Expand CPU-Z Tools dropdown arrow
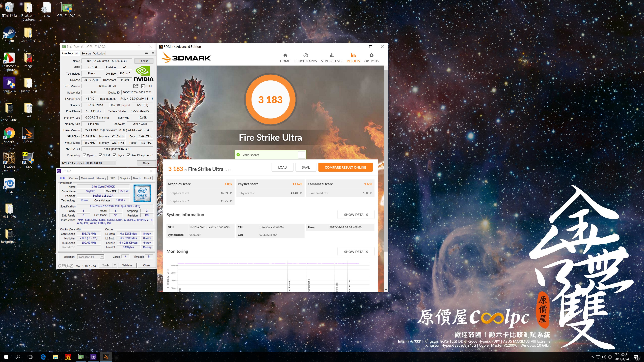Viewport: 644px width, 362px height. pos(115,265)
